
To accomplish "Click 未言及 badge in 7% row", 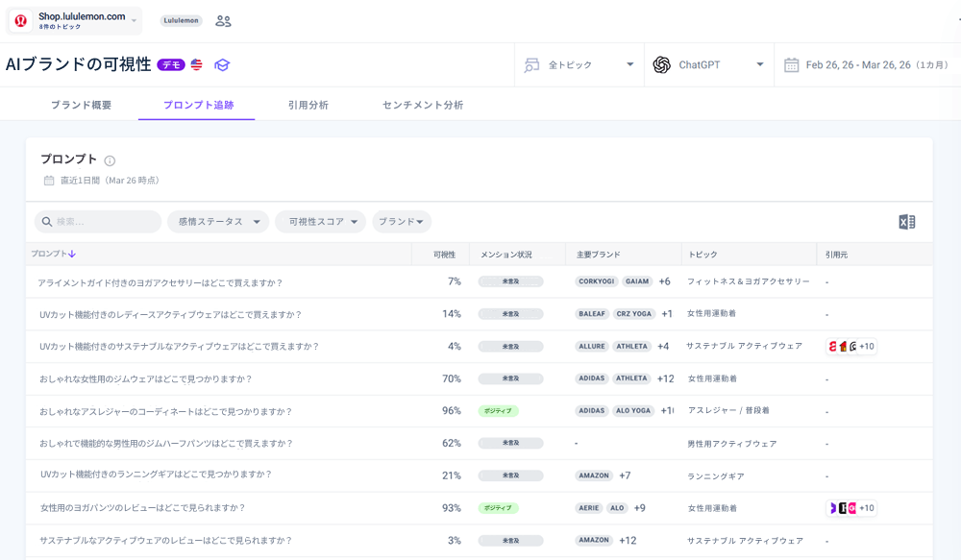I will 510,281.
